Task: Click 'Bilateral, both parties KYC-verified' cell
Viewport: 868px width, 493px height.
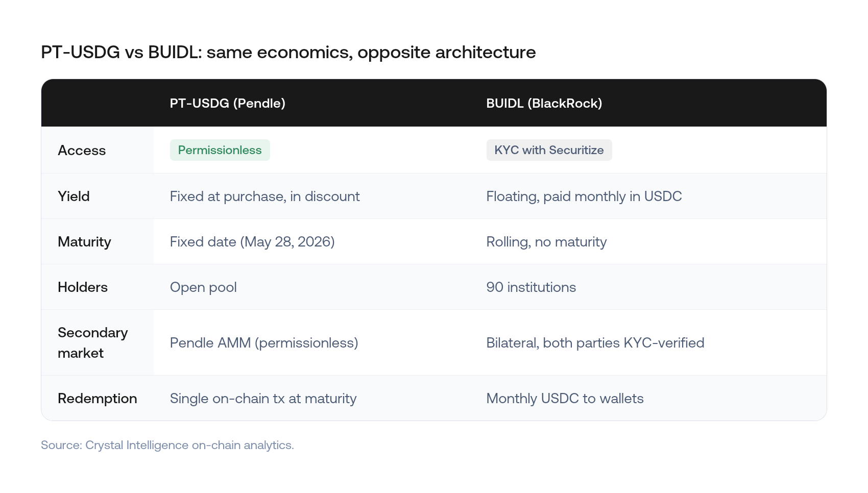Action: (595, 343)
